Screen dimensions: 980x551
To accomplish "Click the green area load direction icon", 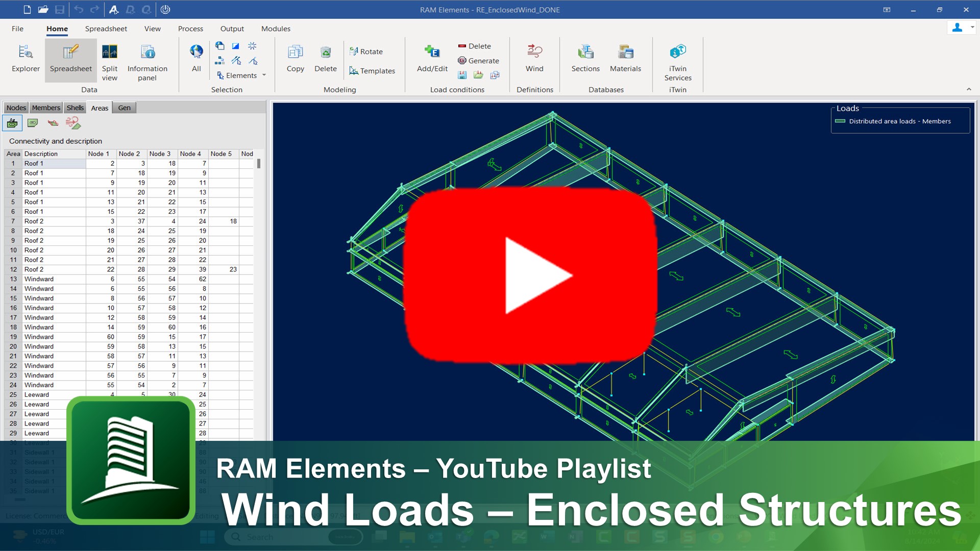I will click(x=33, y=123).
